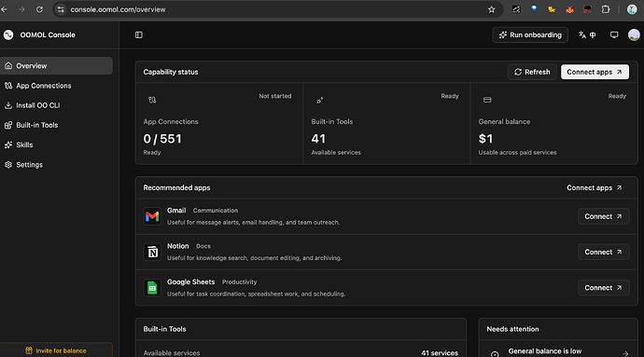This screenshot has width=644, height=357.
Task: Click the Built-in Tools card icon
Action: pyautogui.click(x=319, y=100)
